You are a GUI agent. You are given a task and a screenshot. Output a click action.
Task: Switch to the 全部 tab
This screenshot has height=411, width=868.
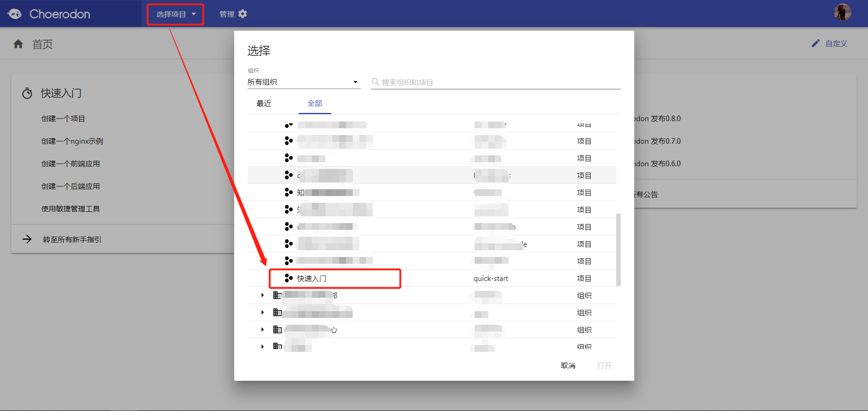pos(315,103)
